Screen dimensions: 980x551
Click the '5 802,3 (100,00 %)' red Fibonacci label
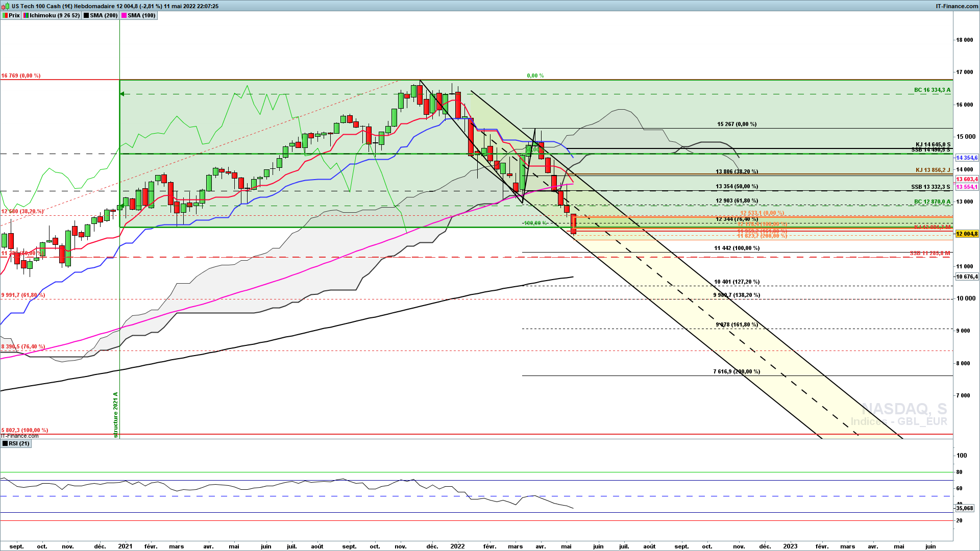click(x=24, y=430)
